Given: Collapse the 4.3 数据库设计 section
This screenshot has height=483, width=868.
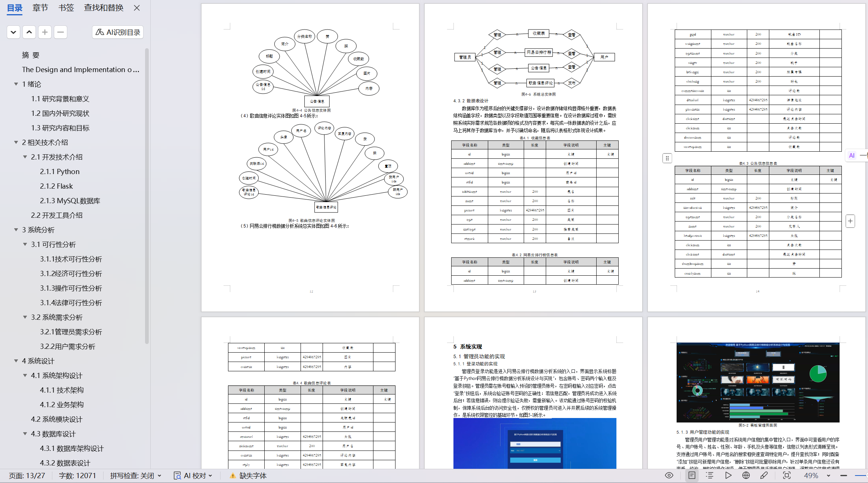Looking at the screenshot, I should (25, 434).
